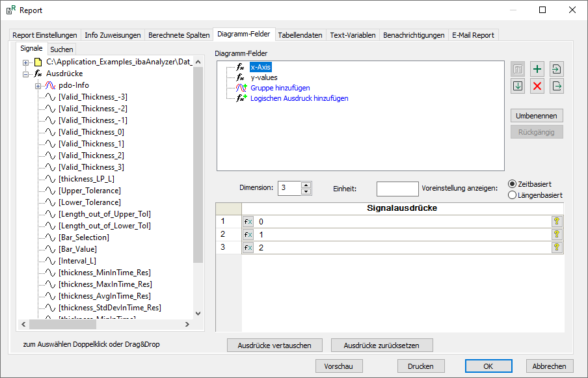
Task: Open expression builder fx for row 2
Action: [x=248, y=235]
